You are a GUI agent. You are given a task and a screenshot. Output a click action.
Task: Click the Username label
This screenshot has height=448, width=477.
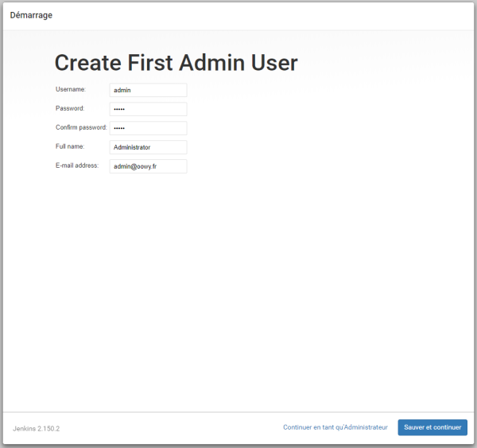tap(71, 90)
